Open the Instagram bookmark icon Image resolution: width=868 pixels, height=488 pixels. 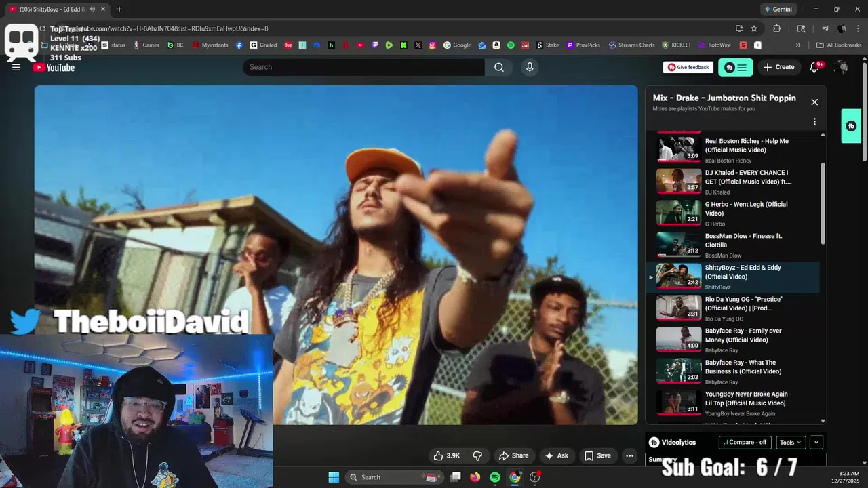tap(432, 45)
